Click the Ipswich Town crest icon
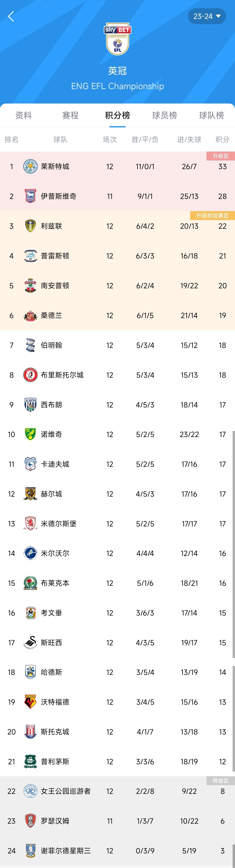Screen dimensions: 235x868 (x=30, y=196)
